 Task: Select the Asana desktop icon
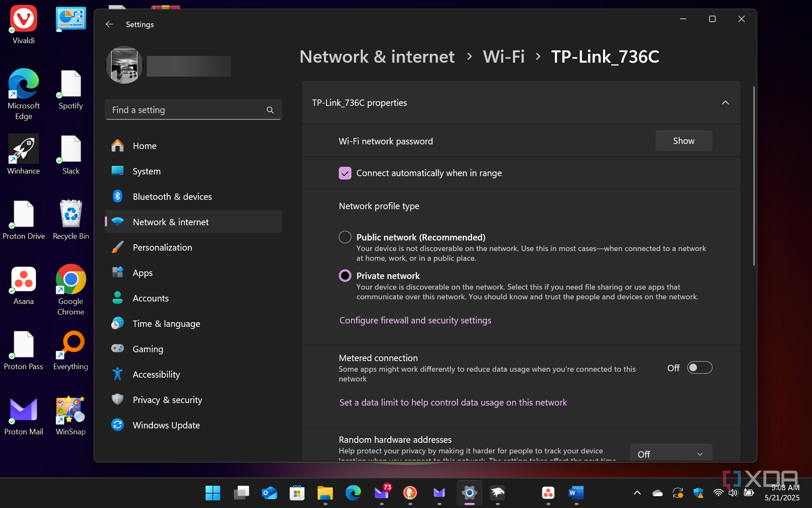point(24,286)
